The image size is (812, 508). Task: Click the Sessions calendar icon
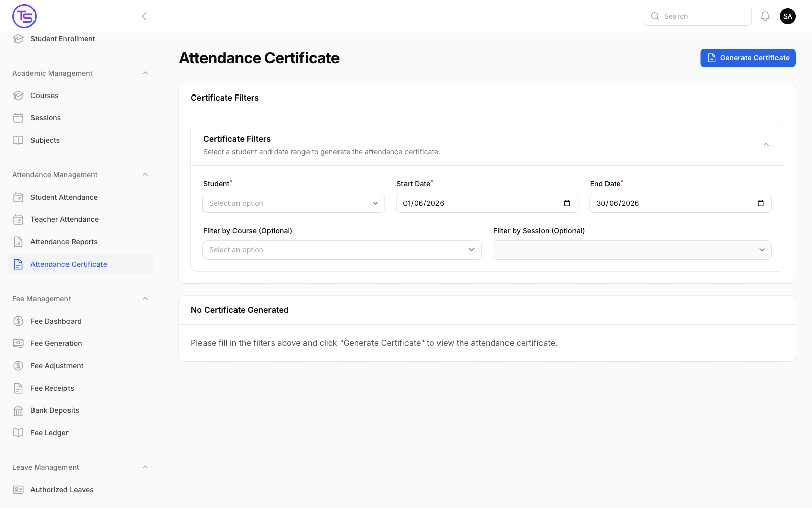click(18, 118)
